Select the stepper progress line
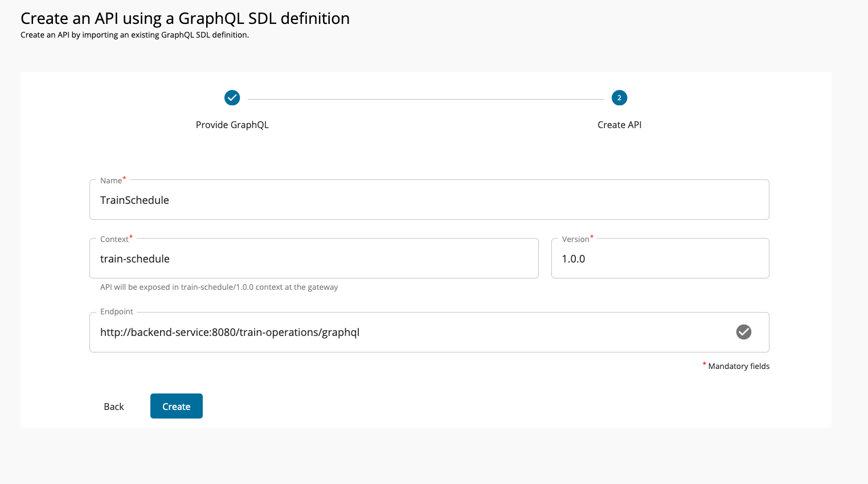This screenshot has height=484, width=868. click(x=426, y=97)
